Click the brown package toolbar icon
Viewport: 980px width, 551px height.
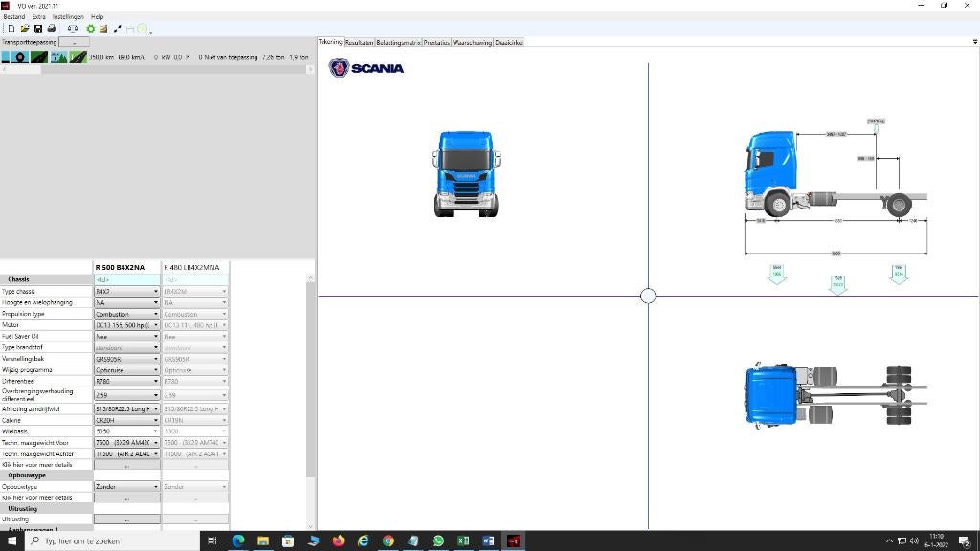(103, 29)
